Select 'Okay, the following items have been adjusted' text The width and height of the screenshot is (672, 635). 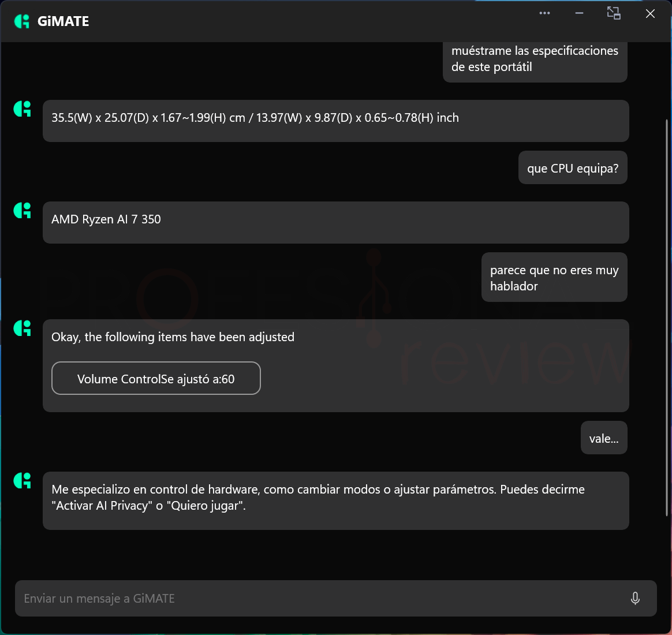(x=173, y=337)
